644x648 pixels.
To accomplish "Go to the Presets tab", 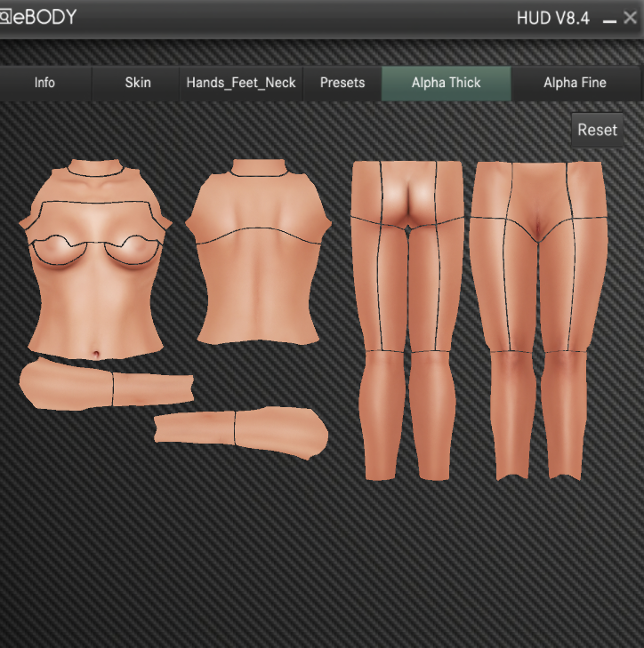I will [x=342, y=83].
